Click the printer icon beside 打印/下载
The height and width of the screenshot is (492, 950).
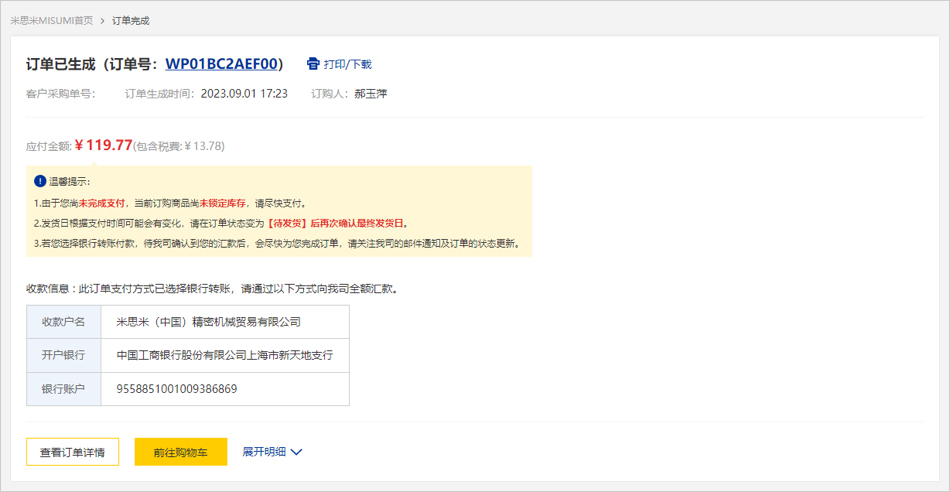click(x=313, y=64)
